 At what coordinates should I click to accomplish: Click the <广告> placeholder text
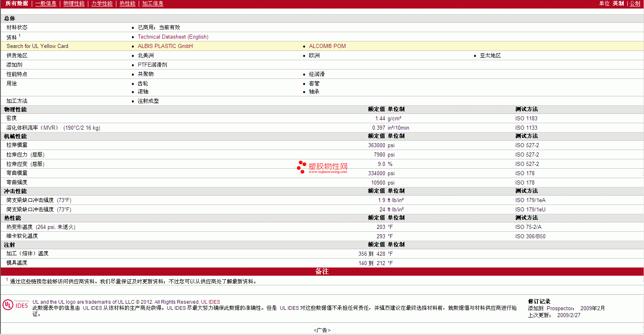[x=322, y=330]
